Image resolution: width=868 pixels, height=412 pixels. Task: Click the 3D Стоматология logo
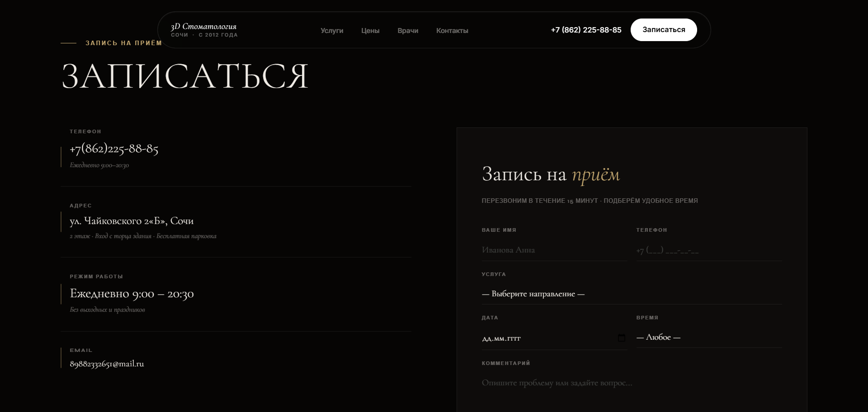[x=204, y=30]
